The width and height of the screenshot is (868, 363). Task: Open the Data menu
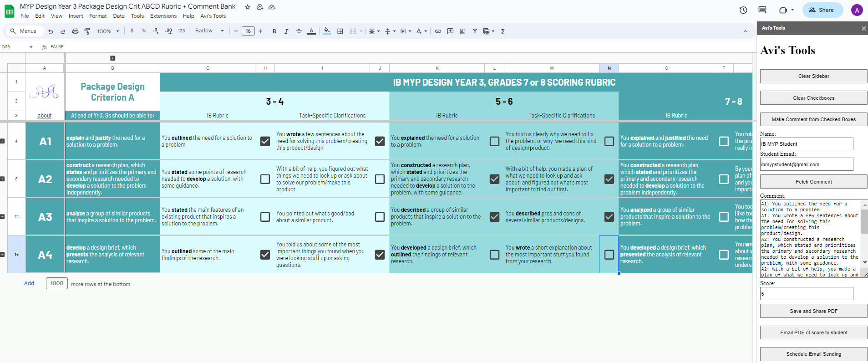point(119,16)
